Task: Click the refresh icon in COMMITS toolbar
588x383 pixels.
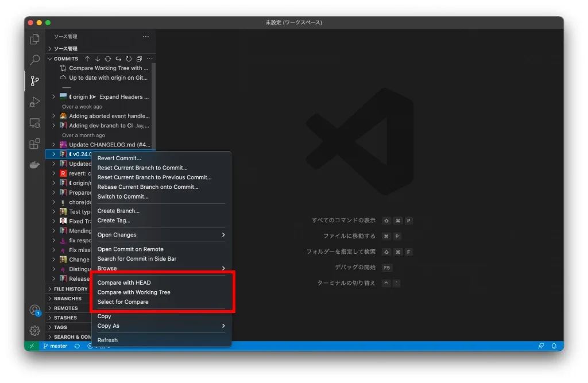Action: tap(129, 59)
